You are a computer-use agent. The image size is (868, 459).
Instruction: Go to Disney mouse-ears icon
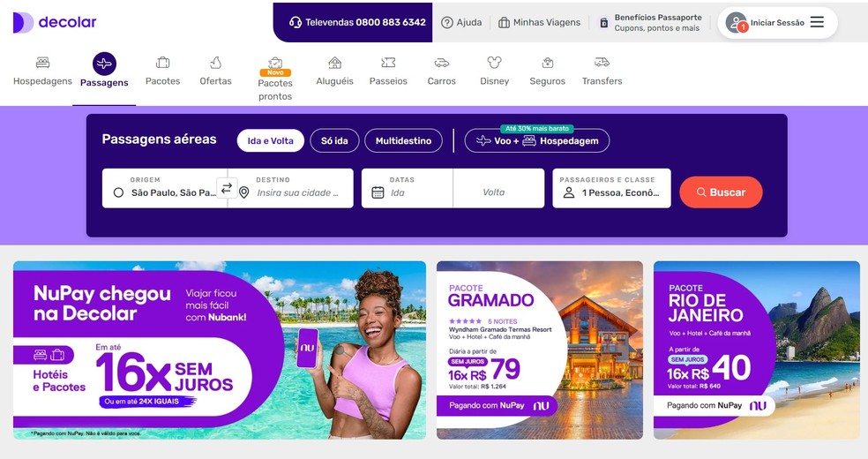coord(494,63)
